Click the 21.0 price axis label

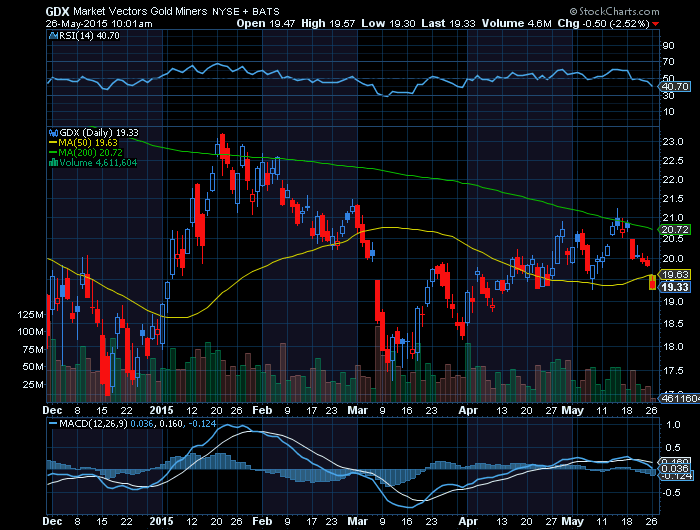tap(673, 218)
